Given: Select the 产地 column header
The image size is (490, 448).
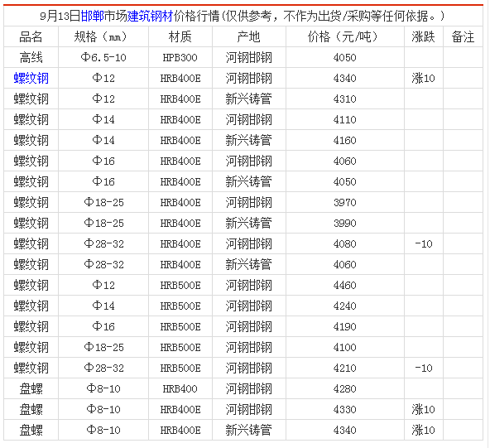Looking at the screenshot, I should (x=249, y=37).
